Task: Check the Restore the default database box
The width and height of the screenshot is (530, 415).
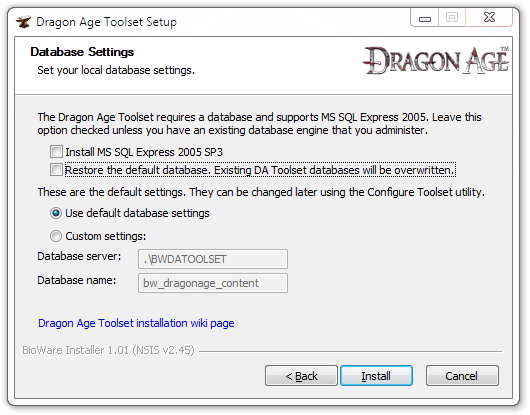Action: (x=56, y=170)
